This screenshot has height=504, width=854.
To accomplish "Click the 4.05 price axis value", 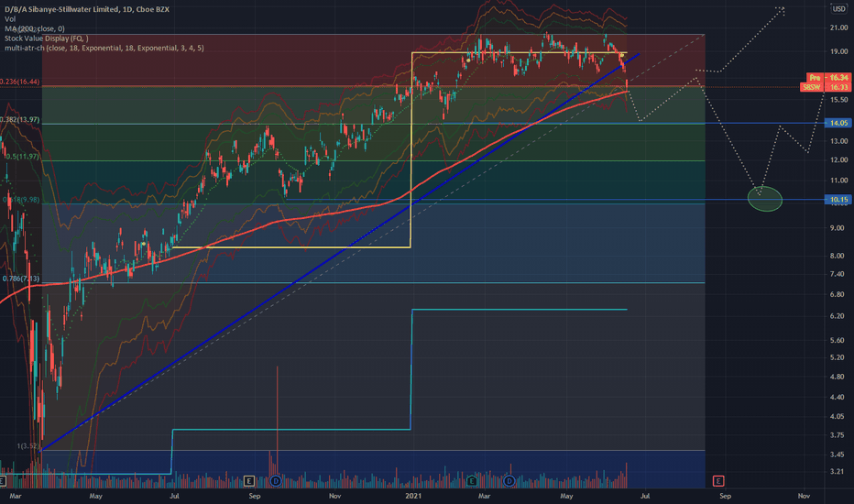I will point(838,416).
